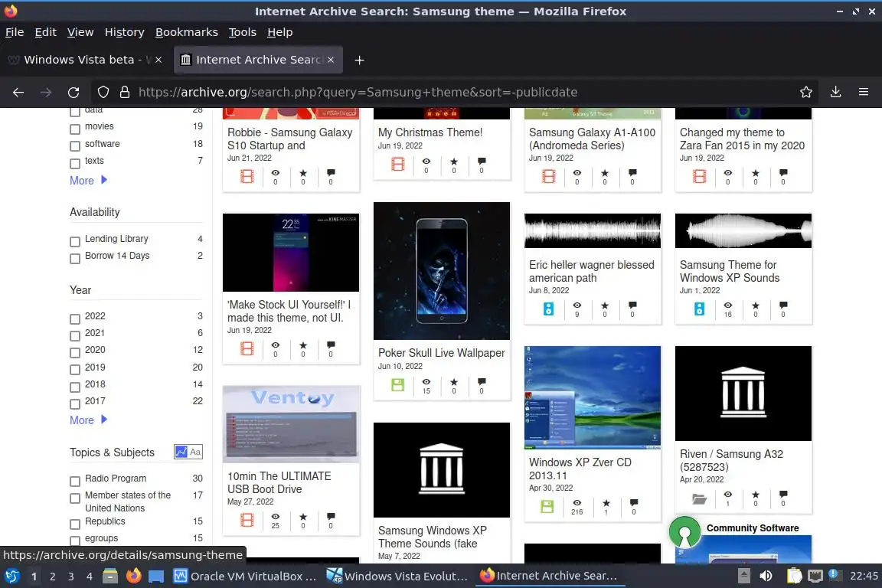The height and width of the screenshot is (588, 882).
Task: Open the File menu
Action: pyautogui.click(x=15, y=32)
